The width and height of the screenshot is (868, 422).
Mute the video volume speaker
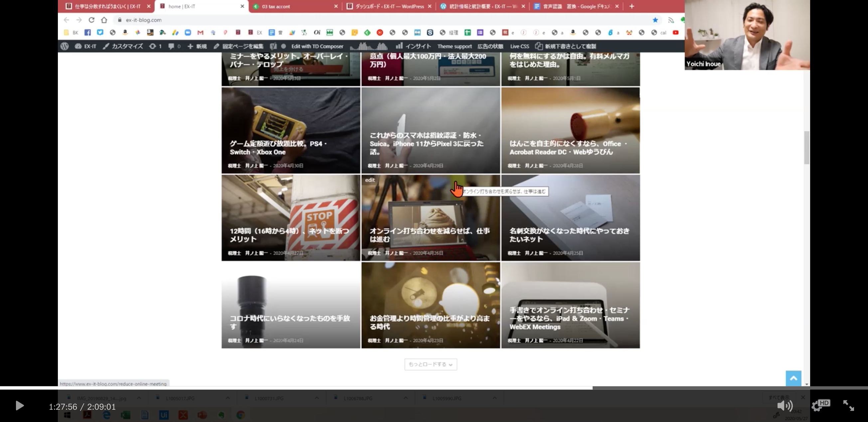pyautogui.click(x=785, y=405)
